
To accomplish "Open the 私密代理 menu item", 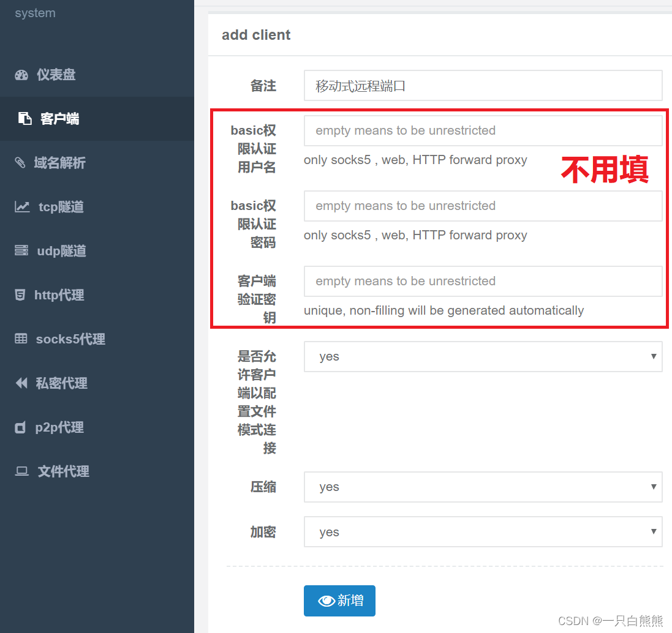I will click(97, 383).
